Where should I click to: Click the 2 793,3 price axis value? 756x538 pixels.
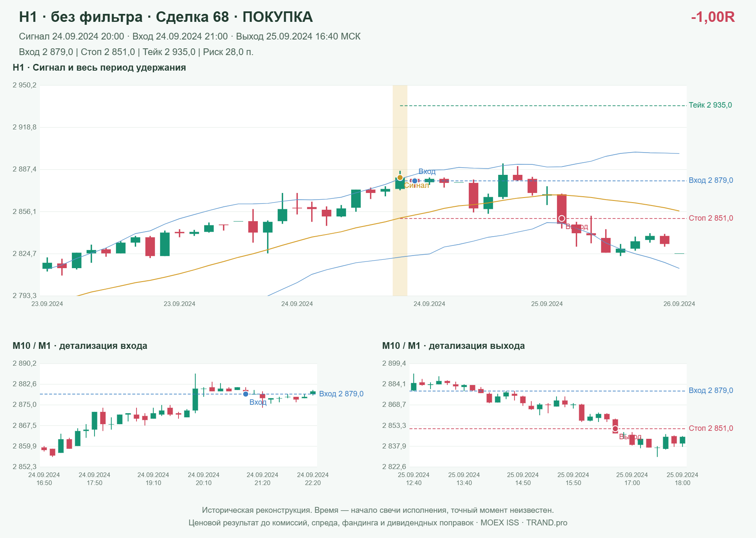(x=24, y=296)
